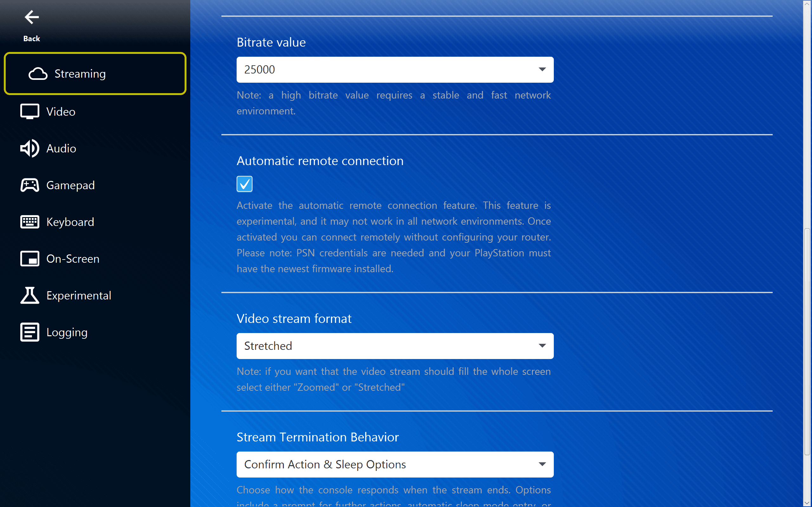Click the On-Screen overlay icon
Screen dimensions: 812x507
pos(29,259)
